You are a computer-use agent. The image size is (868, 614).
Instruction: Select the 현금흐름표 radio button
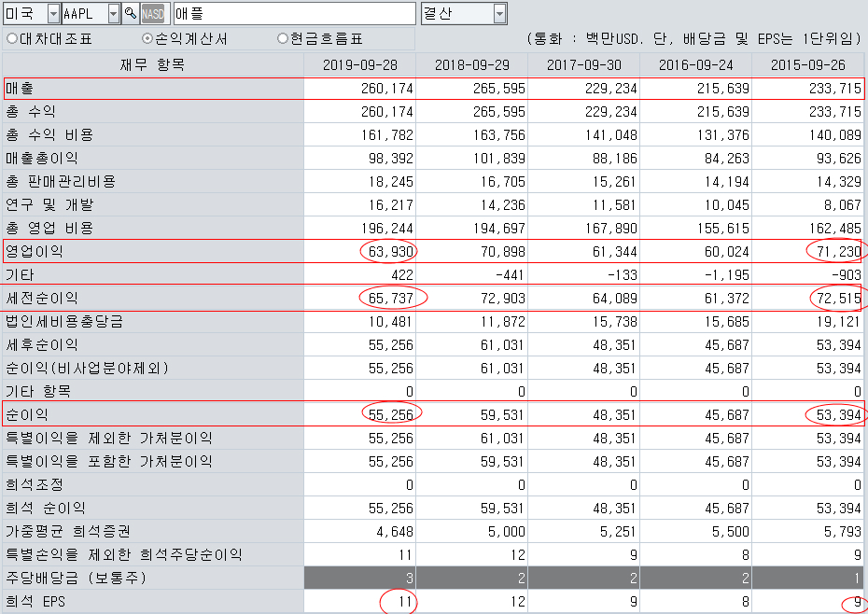click(283, 39)
